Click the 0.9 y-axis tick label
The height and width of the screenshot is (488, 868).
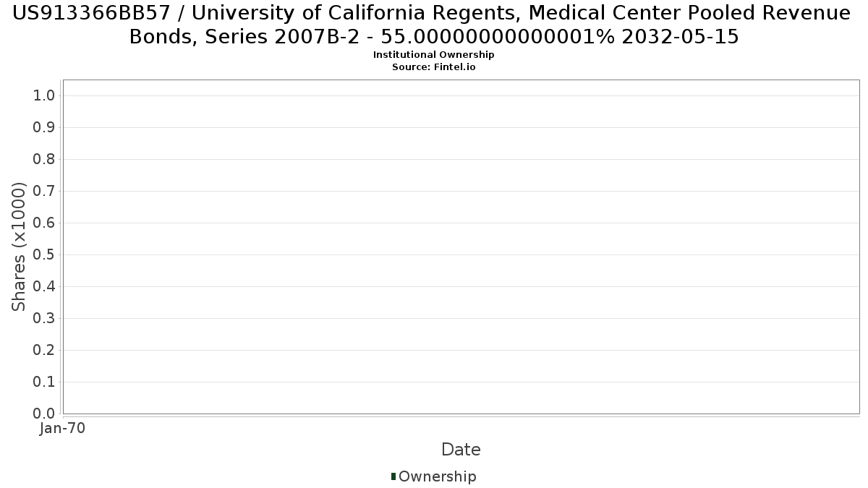(45, 128)
